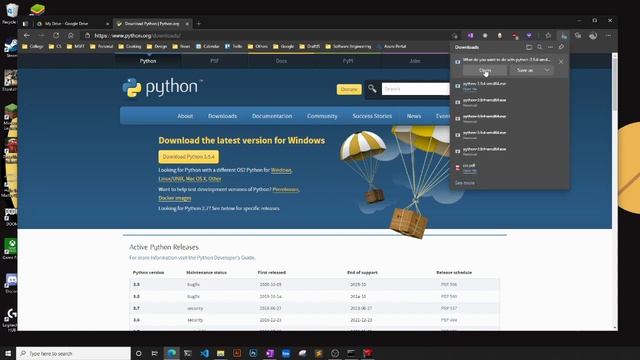Click the page vertical scrollbar

[x=615, y=190]
